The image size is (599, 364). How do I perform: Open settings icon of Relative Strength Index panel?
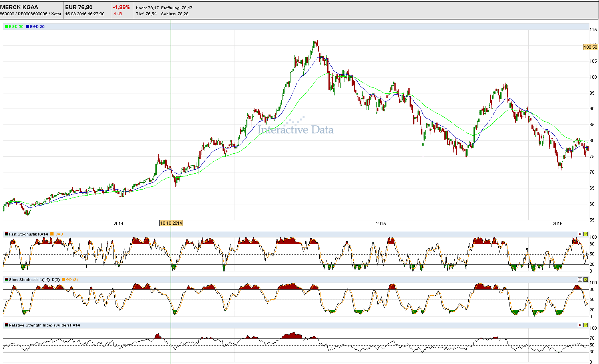coord(580,325)
